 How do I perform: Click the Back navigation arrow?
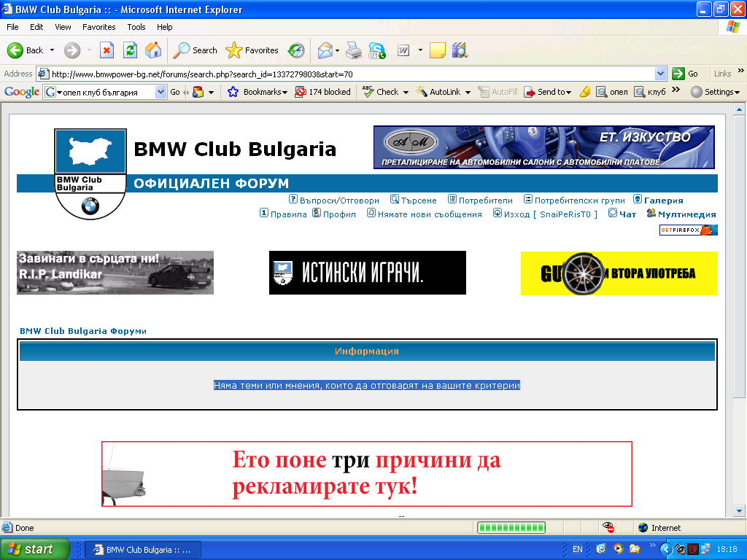tap(25, 50)
